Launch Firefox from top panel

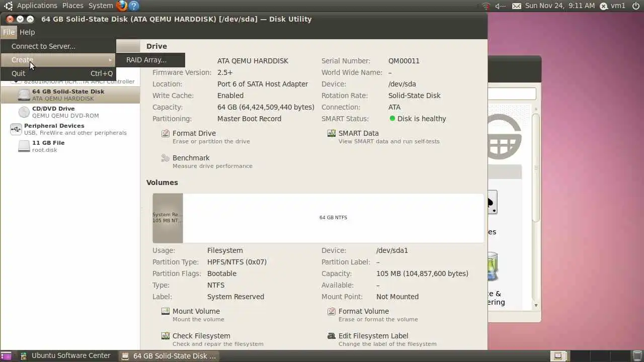(122, 6)
